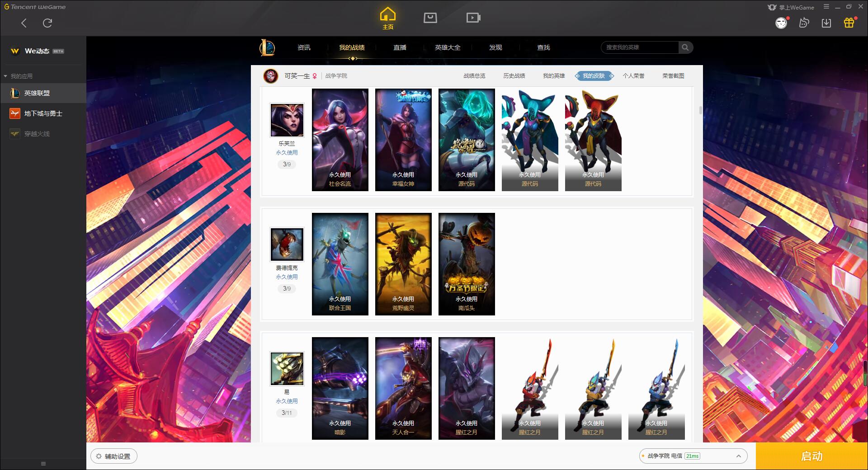
Task: Switch to 战绩总览 sub-tab
Action: tap(474, 76)
